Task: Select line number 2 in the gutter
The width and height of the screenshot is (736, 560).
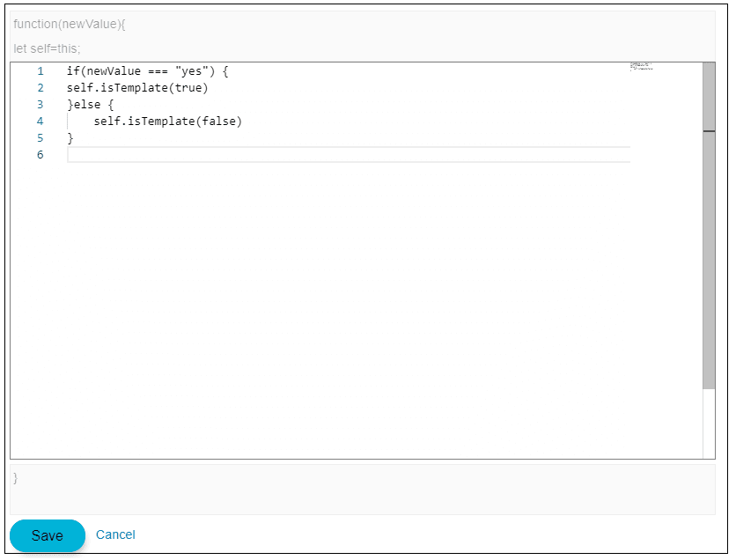Action: click(x=40, y=87)
